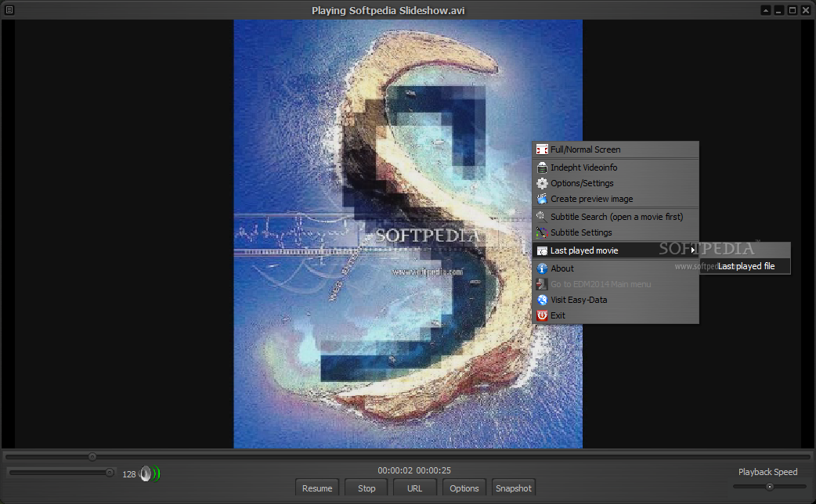Select Create preview image

pos(615,199)
